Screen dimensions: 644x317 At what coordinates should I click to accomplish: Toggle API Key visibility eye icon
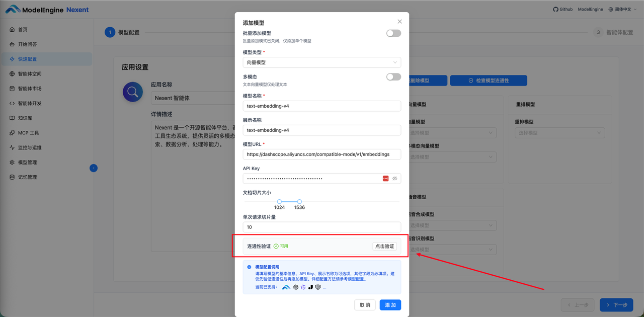[x=394, y=178]
